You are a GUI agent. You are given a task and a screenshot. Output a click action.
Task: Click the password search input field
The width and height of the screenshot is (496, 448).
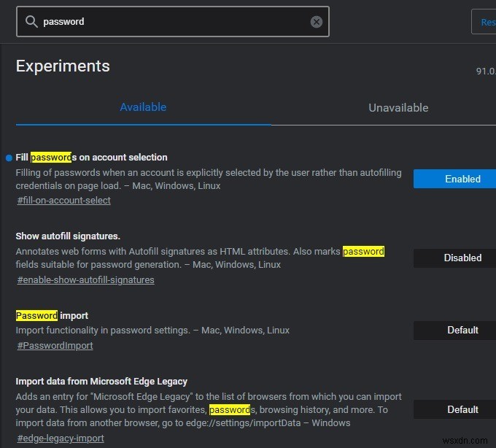coord(173,21)
